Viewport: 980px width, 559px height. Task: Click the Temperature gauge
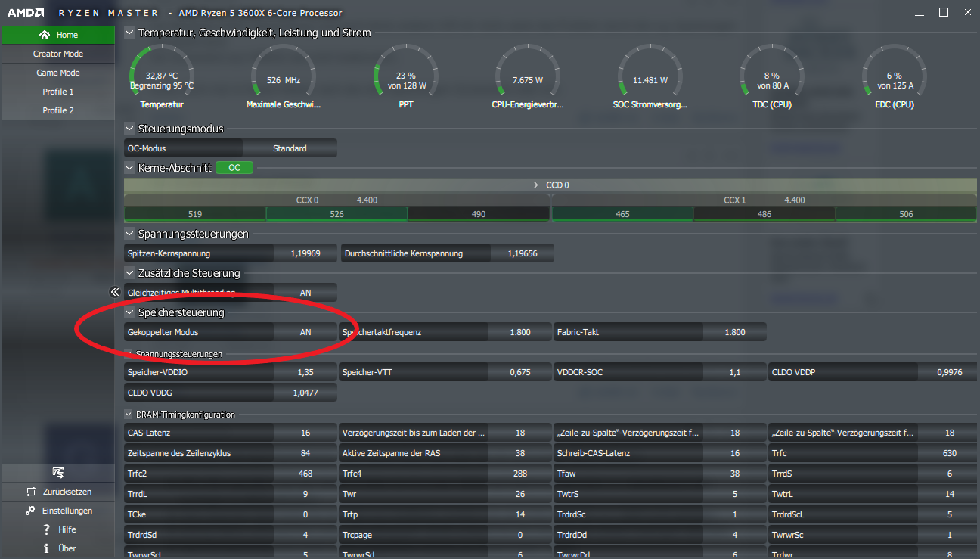click(162, 76)
